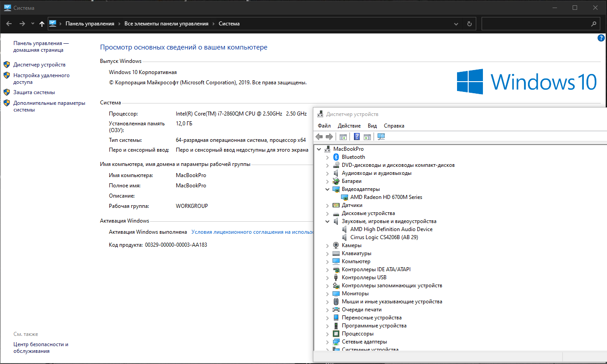Expand the Процессоры branch
607x364 pixels.
328,334
